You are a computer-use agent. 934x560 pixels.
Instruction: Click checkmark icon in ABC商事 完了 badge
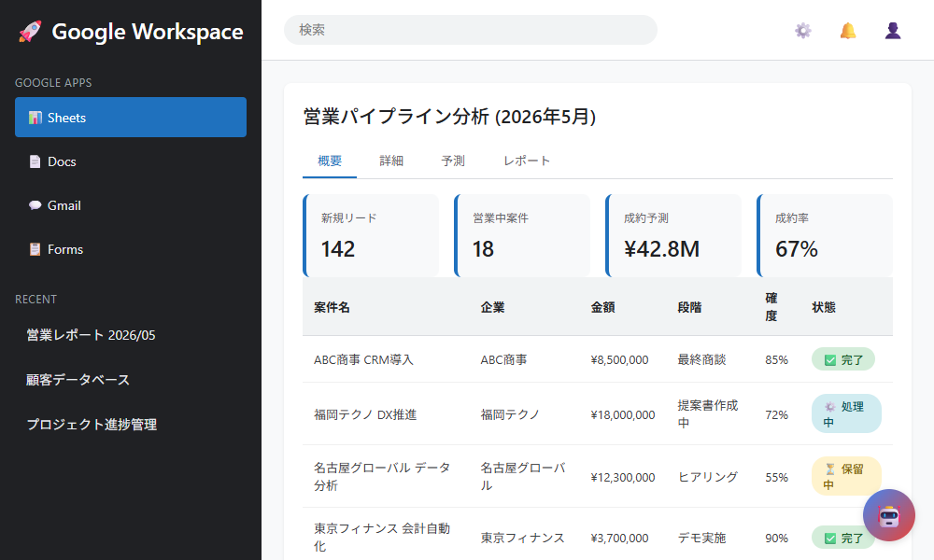coord(829,360)
